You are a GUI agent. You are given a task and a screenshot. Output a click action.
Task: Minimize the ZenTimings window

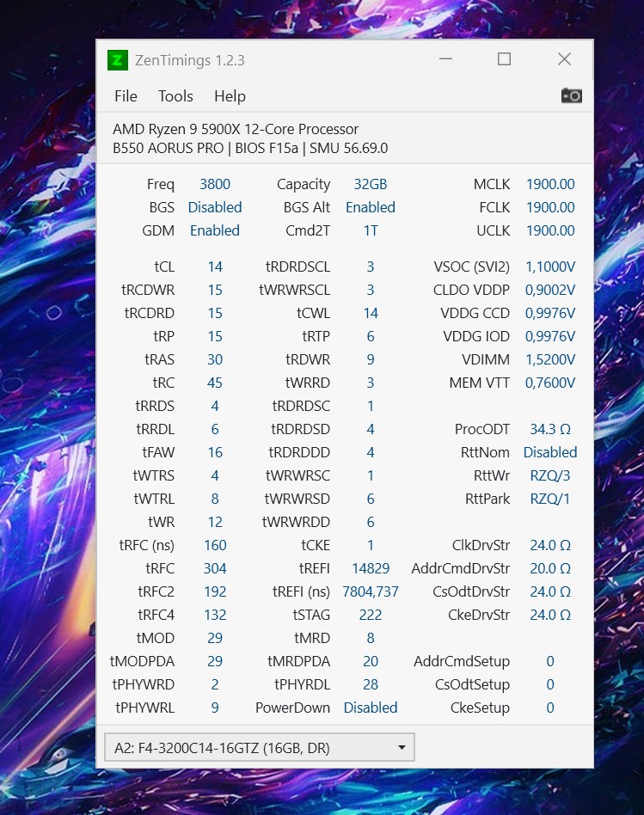click(x=445, y=59)
